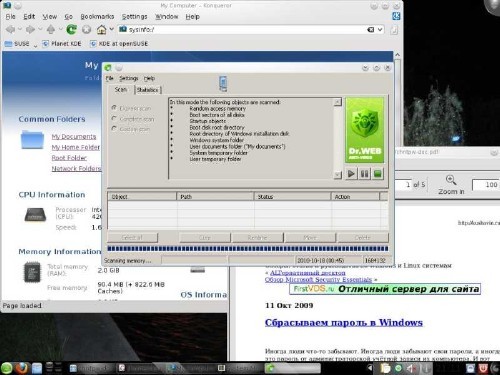Open Konqueror Settings menu
Viewport: 500px width, 375px height.
coord(134,17)
